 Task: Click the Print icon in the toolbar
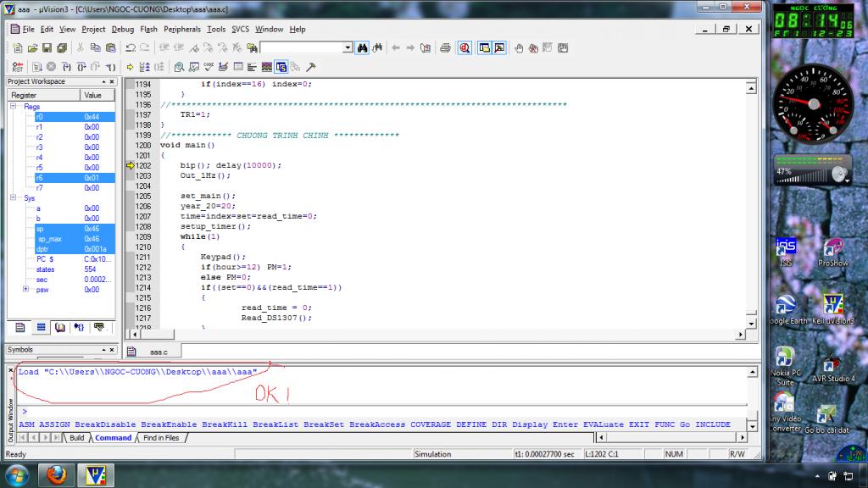click(x=445, y=48)
